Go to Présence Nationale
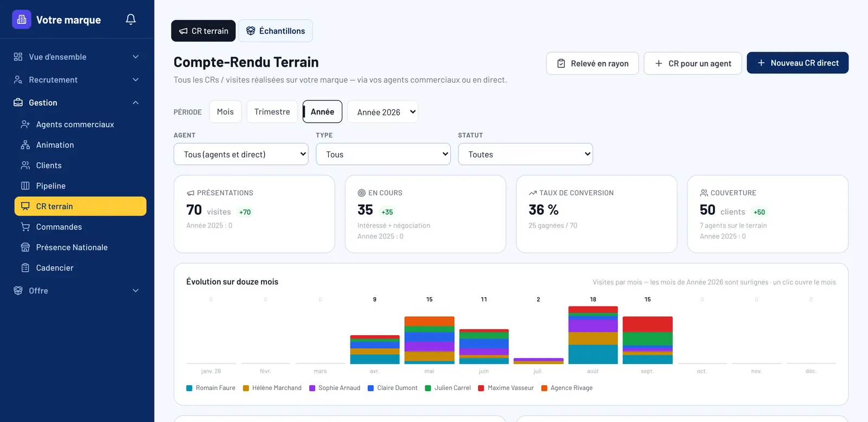Viewport: 868px width, 422px height. (80, 247)
